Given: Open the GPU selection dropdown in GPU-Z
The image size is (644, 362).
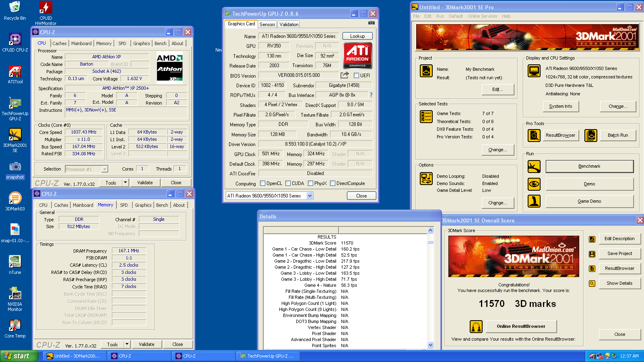Looking at the screenshot, I should tap(310, 196).
